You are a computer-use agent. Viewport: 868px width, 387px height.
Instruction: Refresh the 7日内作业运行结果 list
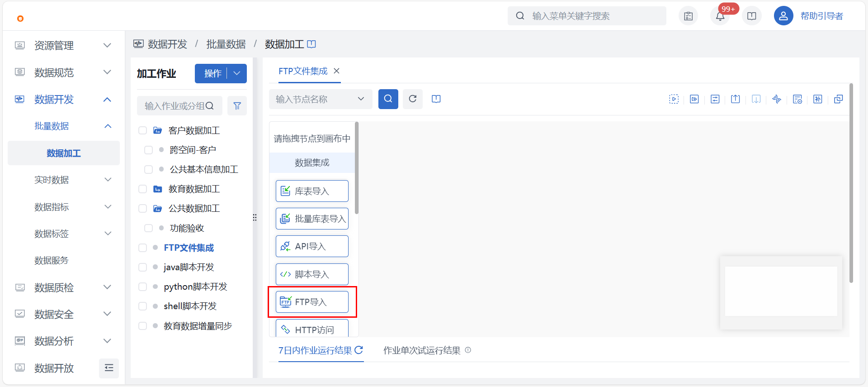pyautogui.click(x=359, y=350)
